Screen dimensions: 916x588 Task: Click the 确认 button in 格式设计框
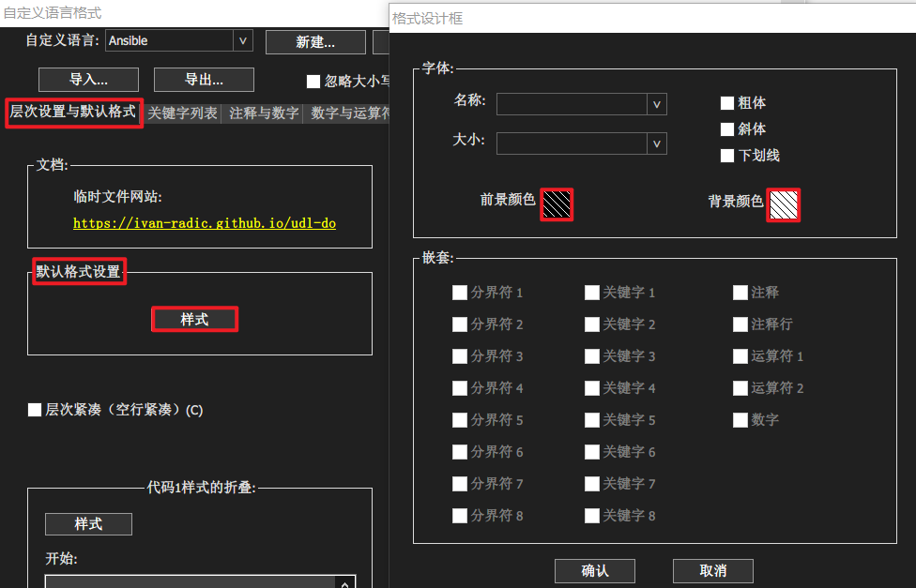point(595,570)
